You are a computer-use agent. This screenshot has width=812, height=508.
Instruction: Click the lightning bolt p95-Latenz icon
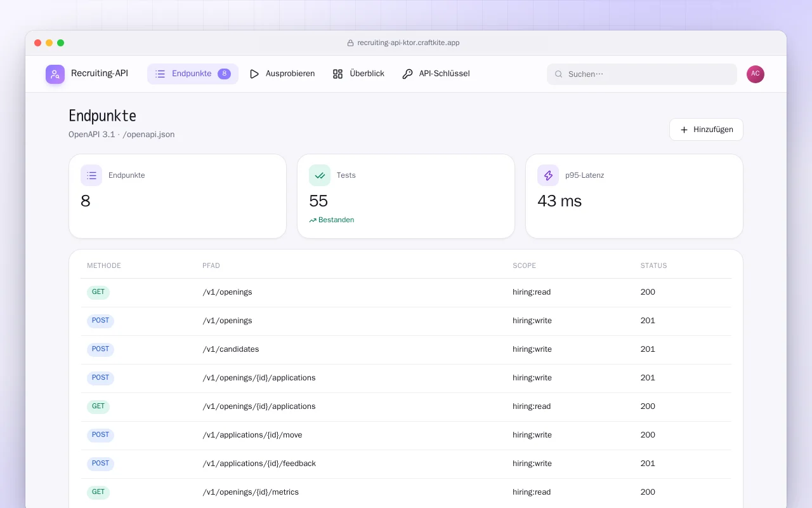[x=548, y=175]
